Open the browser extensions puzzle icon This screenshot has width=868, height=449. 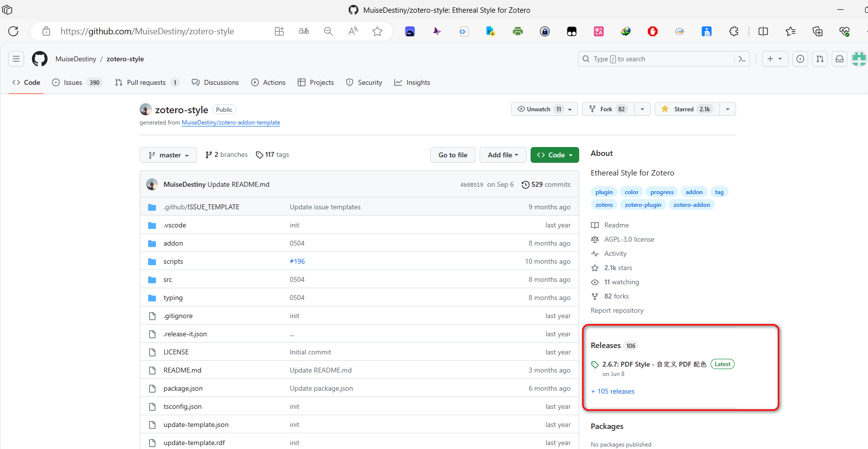[734, 31]
